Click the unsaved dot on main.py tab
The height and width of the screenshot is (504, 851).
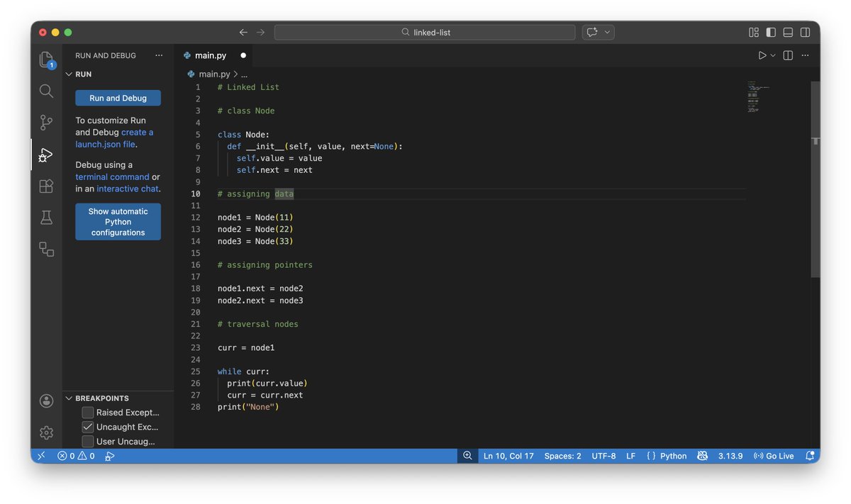coord(243,55)
